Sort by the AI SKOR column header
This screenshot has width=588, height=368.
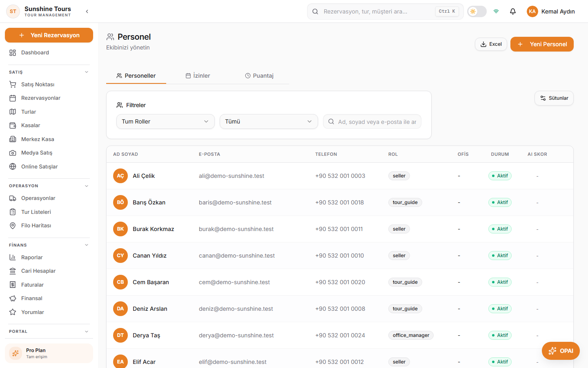[x=537, y=154]
